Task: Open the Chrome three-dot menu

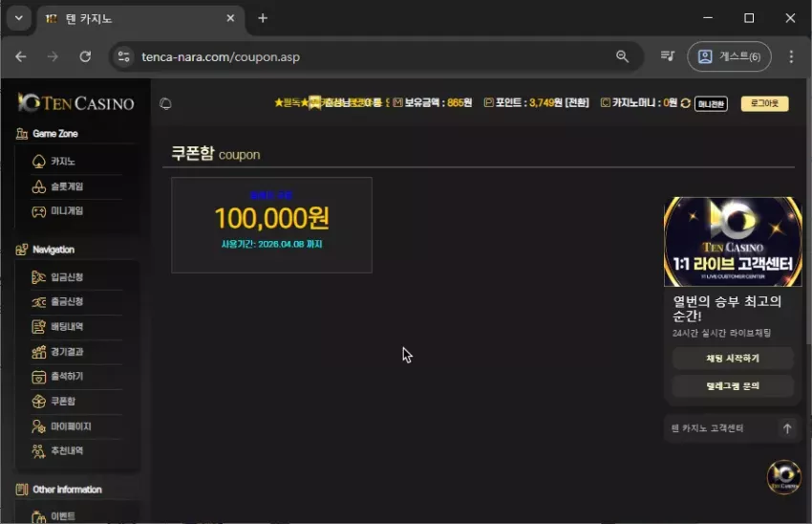Action: tap(791, 56)
